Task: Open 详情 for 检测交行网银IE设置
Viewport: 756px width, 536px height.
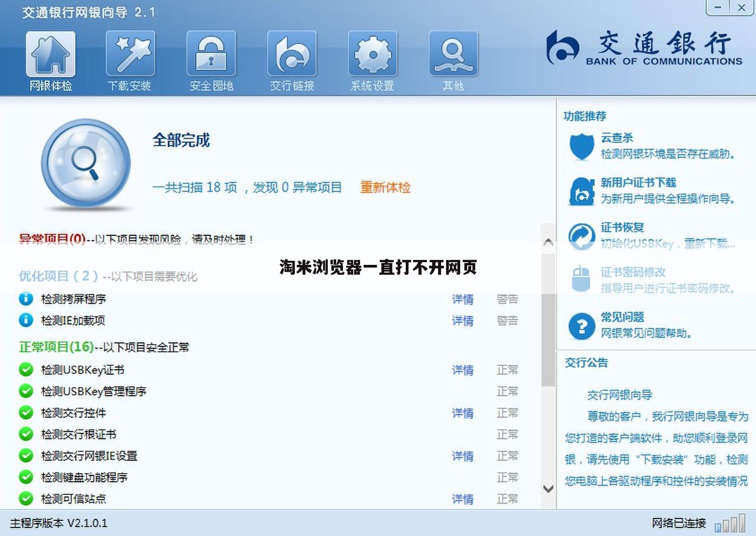Action: (x=463, y=456)
